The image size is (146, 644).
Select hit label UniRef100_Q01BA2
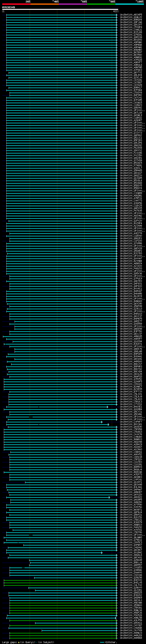pos(131,552)
